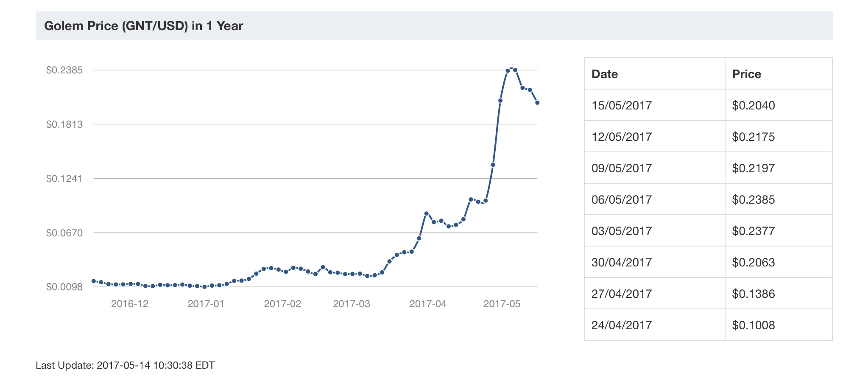Click the $0.2385 y-axis label
The image size is (868, 381).
click(x=64, y=70)
